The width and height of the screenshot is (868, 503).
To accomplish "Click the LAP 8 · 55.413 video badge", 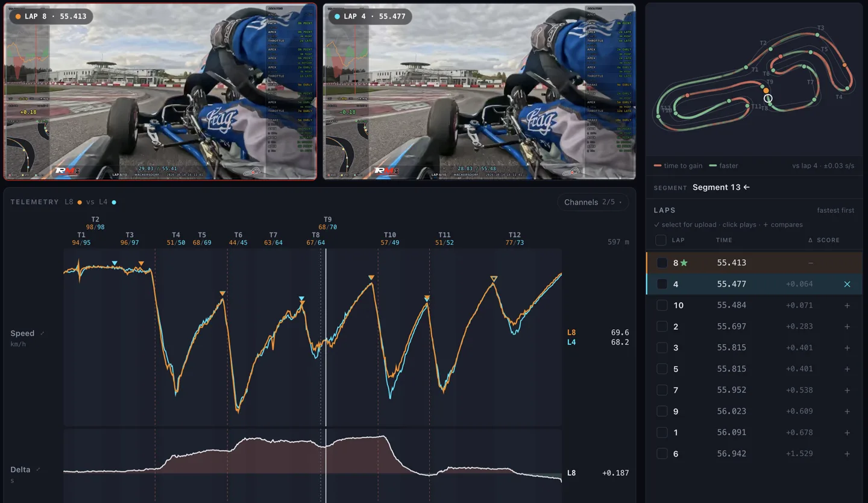I will pos(51,16).
